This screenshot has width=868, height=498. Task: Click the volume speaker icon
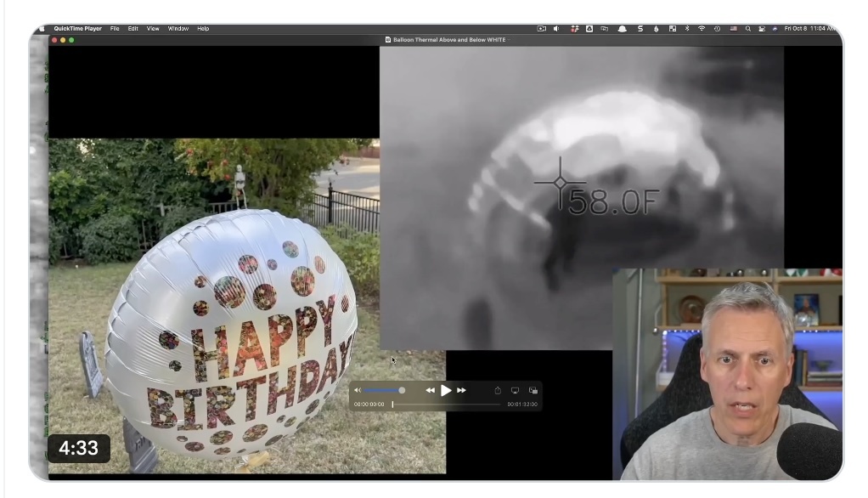click(x=358, y=389)
